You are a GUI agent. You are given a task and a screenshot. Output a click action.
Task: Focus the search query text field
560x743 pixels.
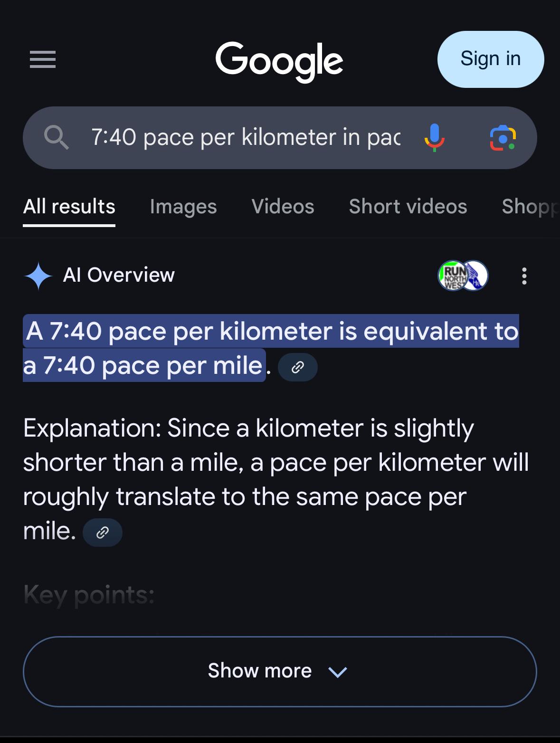pyautogui.click(x=245, y=138)
